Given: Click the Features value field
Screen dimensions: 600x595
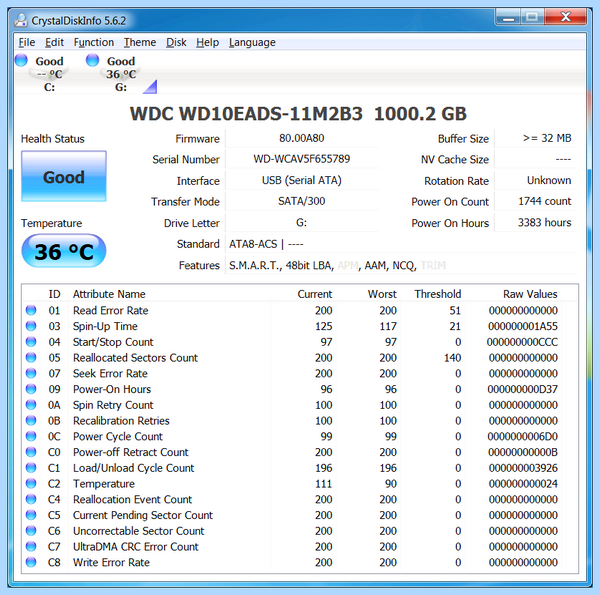Looking at the screenshot, I should pyautogui.click(x=400, y=265).
